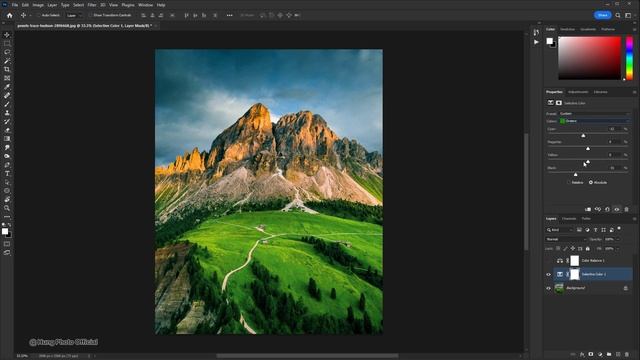Screen dimensions: 640x360
Task: Reset adjustment defaults icon in Properties
Action: coord(607,209)
